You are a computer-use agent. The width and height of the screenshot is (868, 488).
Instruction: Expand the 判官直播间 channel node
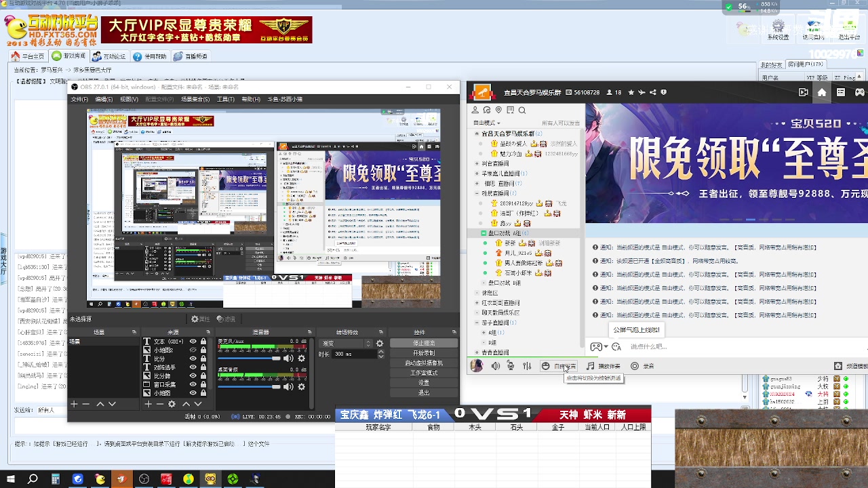[477, 163]
